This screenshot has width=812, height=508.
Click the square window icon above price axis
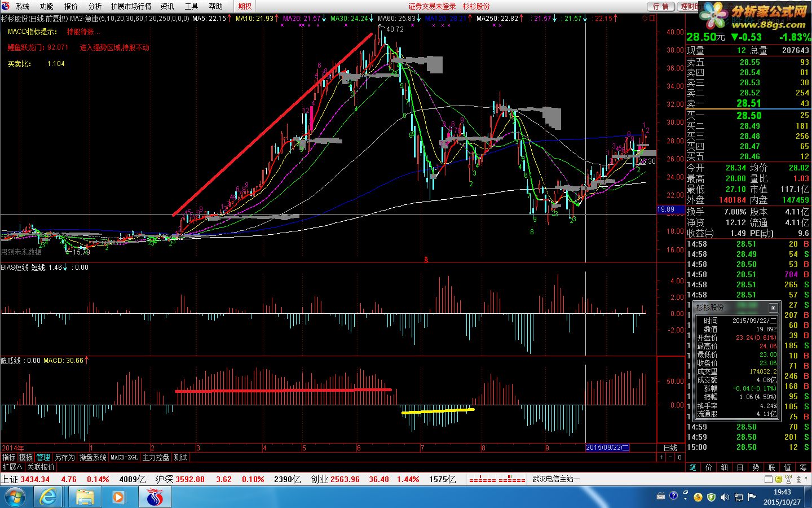pyautogui.click(x=652, y=18)
